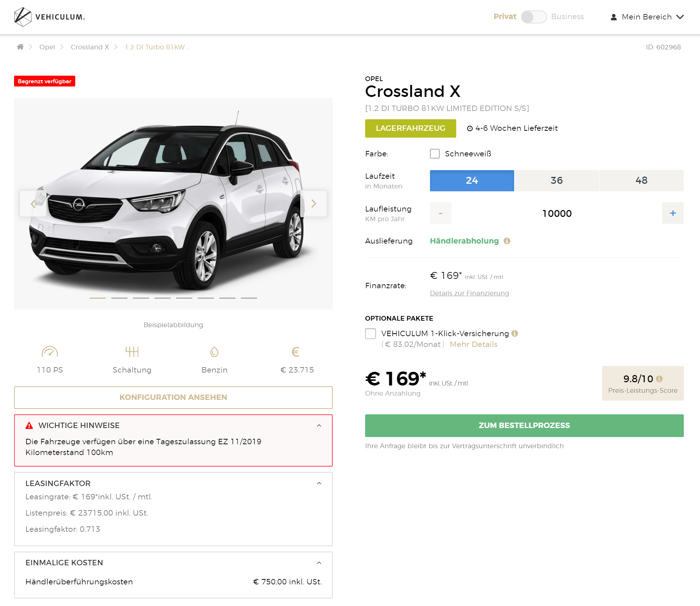
Task: Click the Crossland X car image
Action: 173,204
